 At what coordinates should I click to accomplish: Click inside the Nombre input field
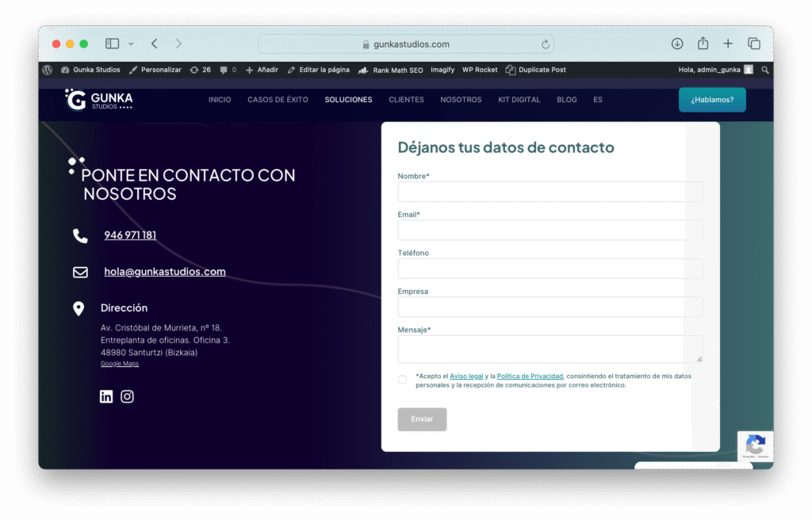(x=550, y=192)
